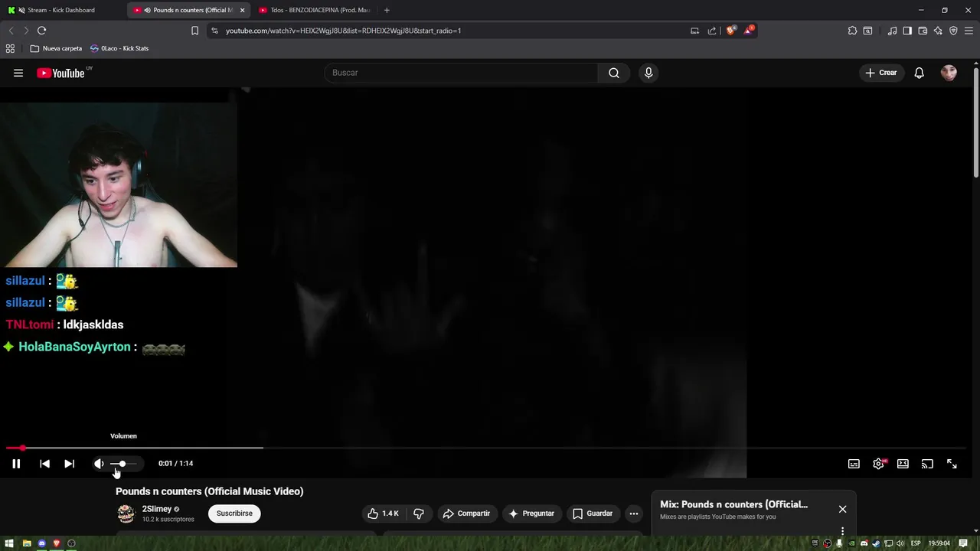This screenshot has width=980, height=551.
Task: Open the Brave Rewards triangle icon
Action: tap(749, 31)
